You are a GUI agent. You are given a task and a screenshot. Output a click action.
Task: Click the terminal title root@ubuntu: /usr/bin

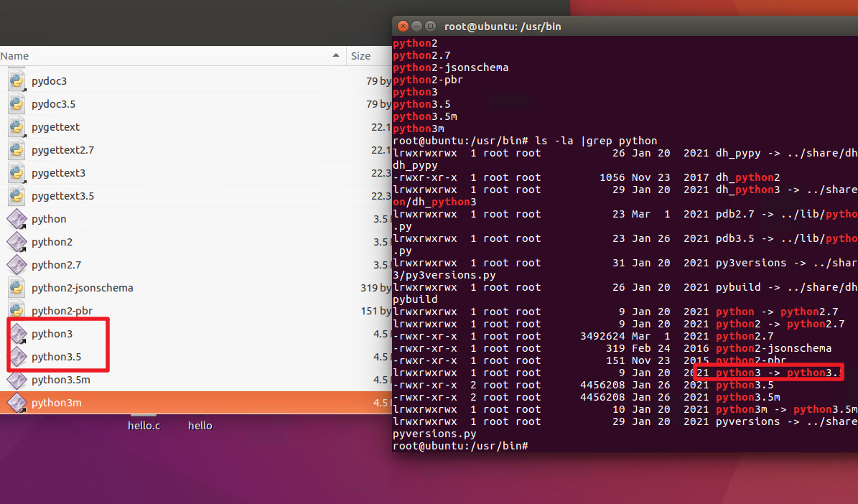point(503,27)
